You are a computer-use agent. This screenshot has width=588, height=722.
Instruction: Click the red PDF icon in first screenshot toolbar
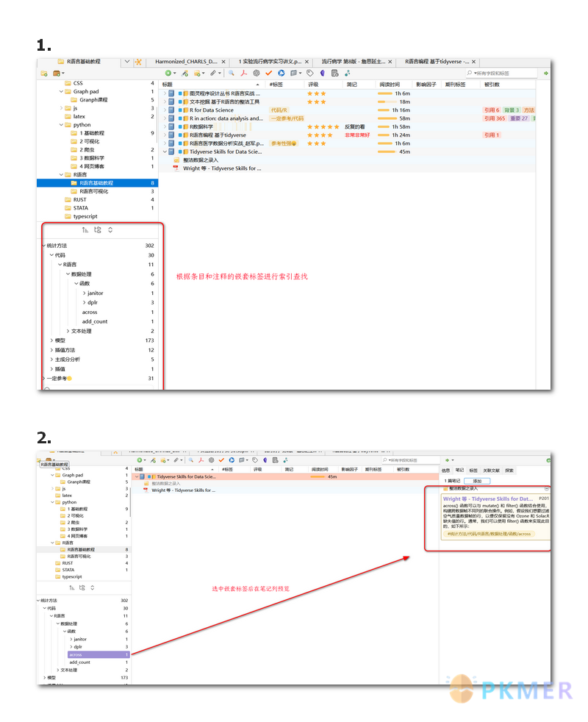tap(243, 74)
